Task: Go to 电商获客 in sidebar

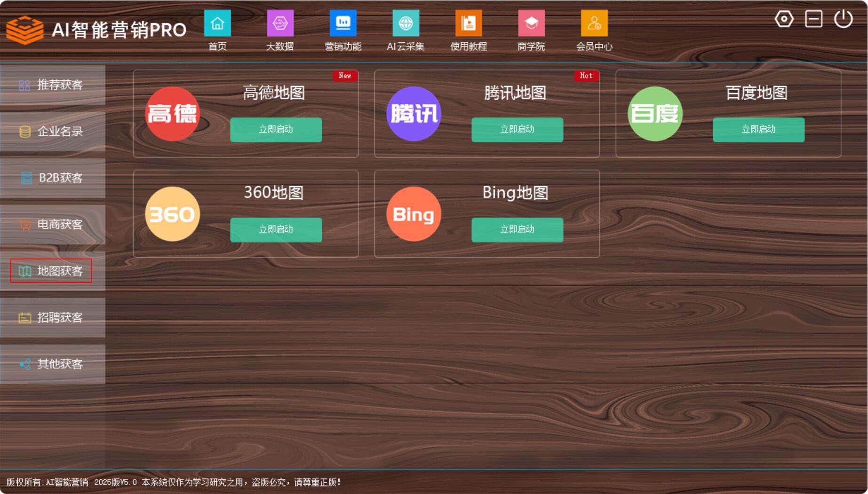Action: pyautogui.click(x=52, y=225)
